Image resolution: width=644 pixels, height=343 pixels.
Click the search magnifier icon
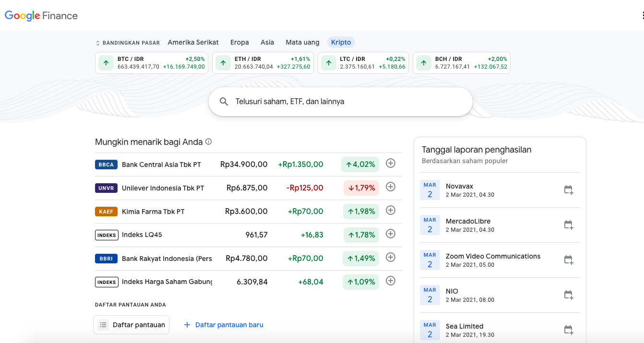point(224,102)
